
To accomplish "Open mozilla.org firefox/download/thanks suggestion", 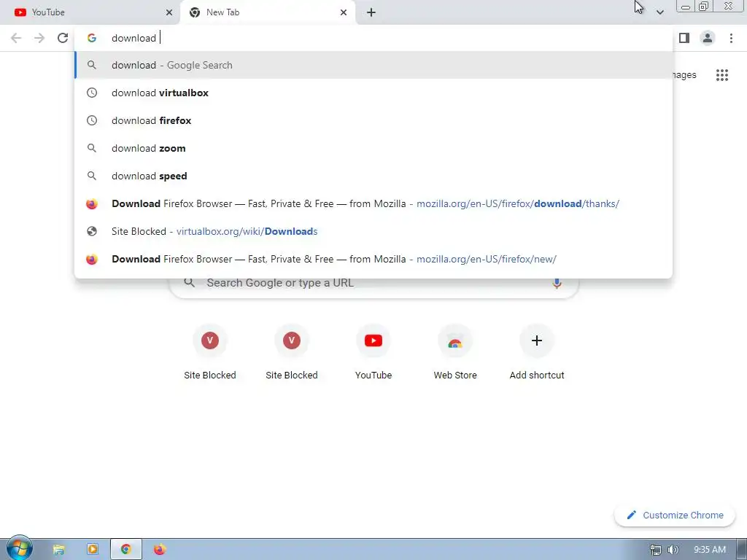I will coord(373,204).
